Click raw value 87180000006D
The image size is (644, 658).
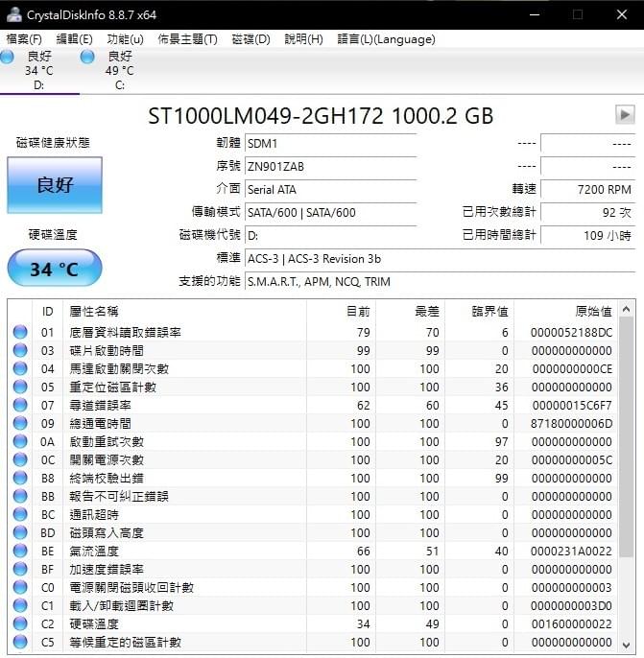571,423
